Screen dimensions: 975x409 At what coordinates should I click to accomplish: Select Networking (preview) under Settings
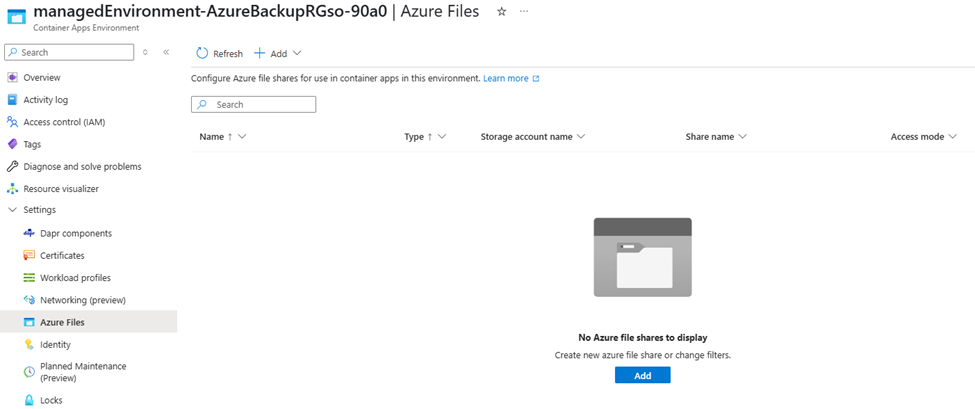pos(83,300)
